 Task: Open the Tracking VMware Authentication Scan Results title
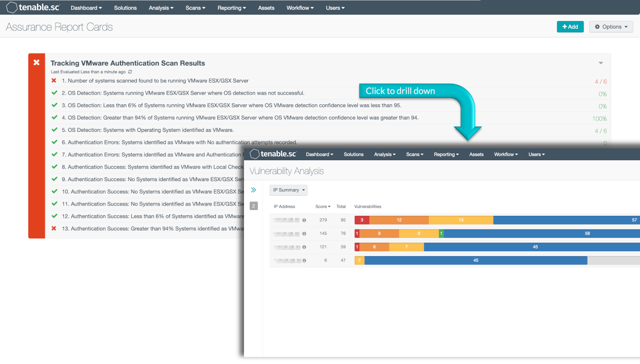tap(128, 63)
